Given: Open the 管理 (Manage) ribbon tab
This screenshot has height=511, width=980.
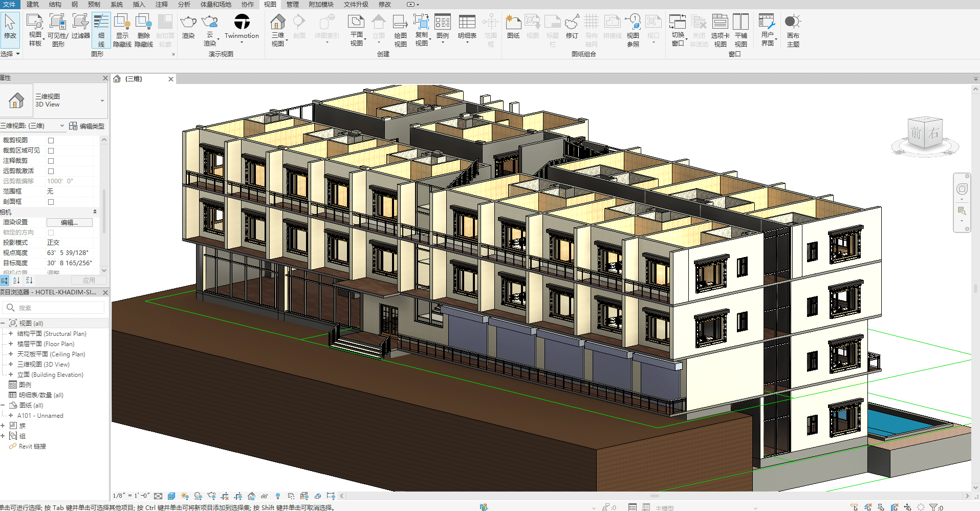Looking at the screenshot, I should click(x=292, y=4).
